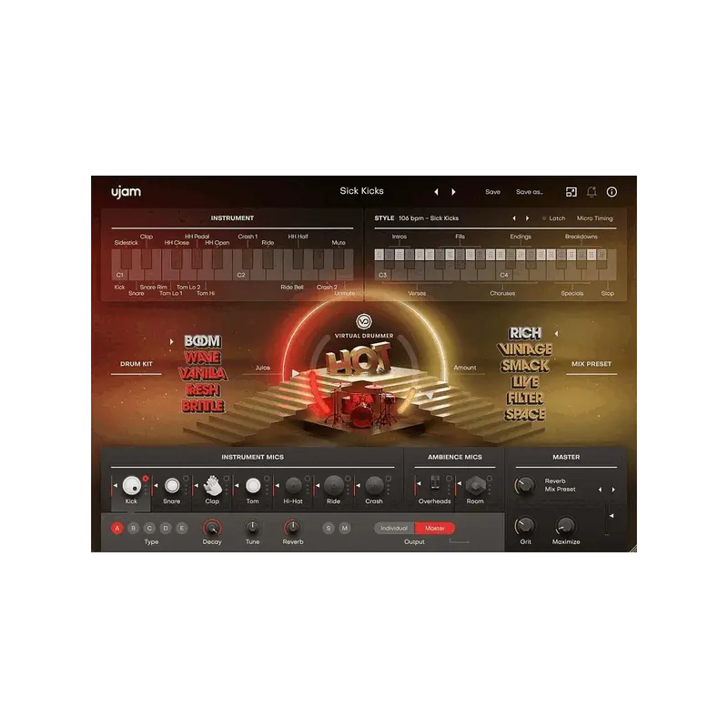Select the Hi-Hat cymbal icon
The width and height of the screenshot is (728, 728).
[x=293, y=486]
